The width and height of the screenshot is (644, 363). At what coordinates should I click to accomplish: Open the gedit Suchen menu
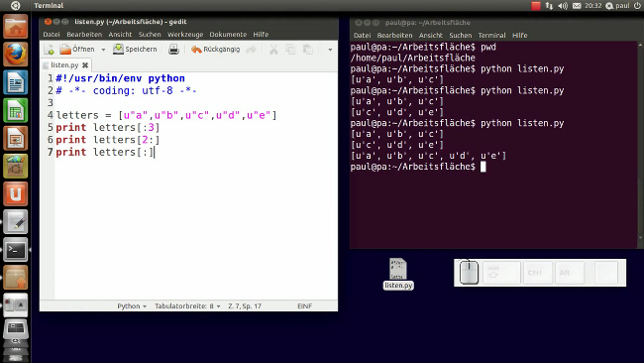coord(150,35)
